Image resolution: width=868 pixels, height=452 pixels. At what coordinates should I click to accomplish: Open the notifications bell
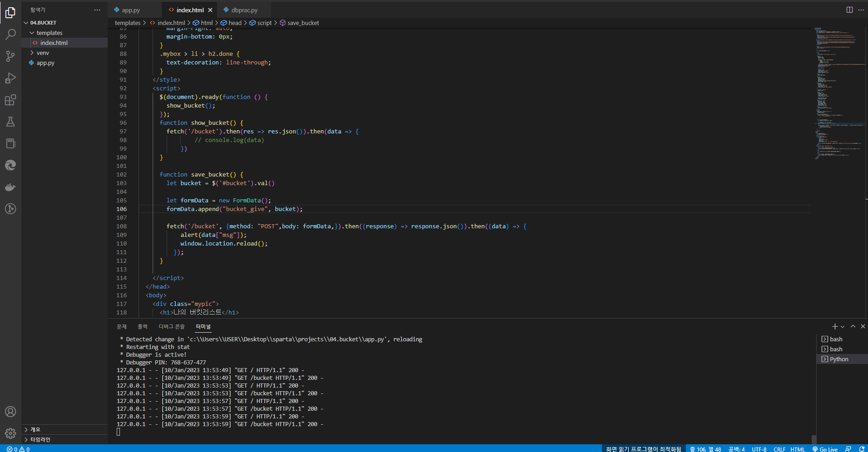tap(862, 449)
